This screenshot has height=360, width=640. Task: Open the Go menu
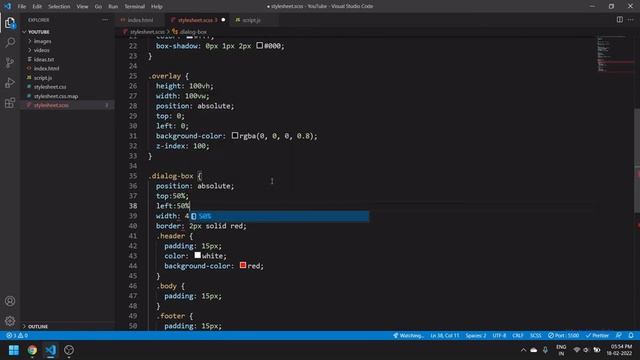pyautogui.click(x=98, y=7)
